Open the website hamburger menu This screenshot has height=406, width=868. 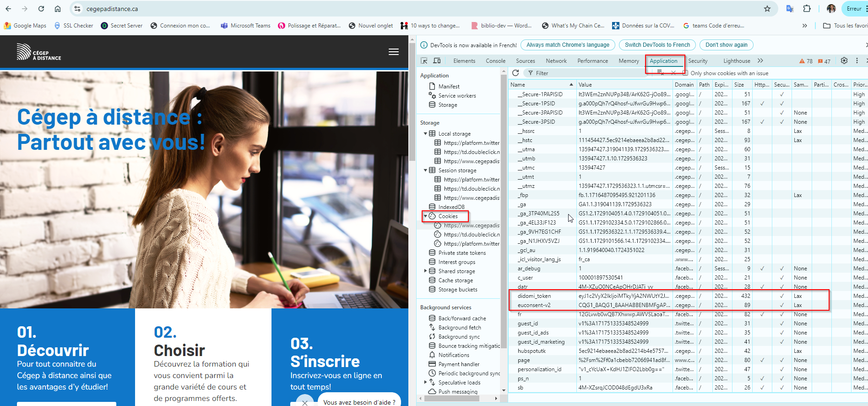coord(394,52)
